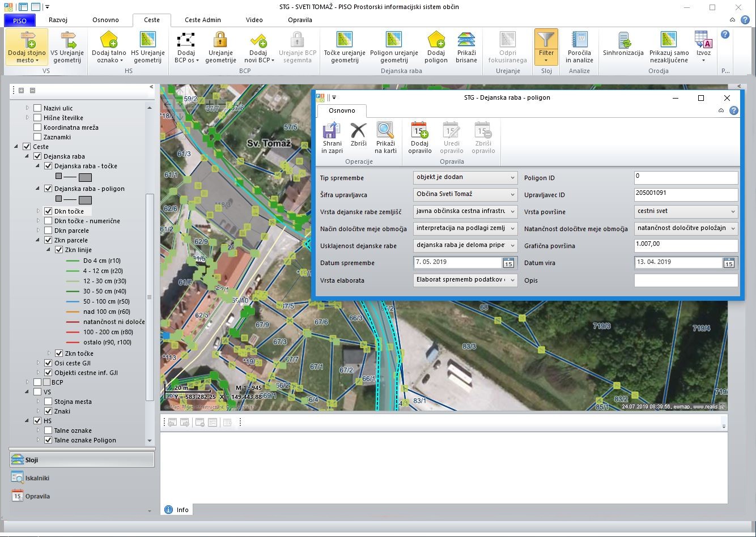
Task: Click the gray Dejanska raba poligon swatch
Action: [x=85, y=199]
